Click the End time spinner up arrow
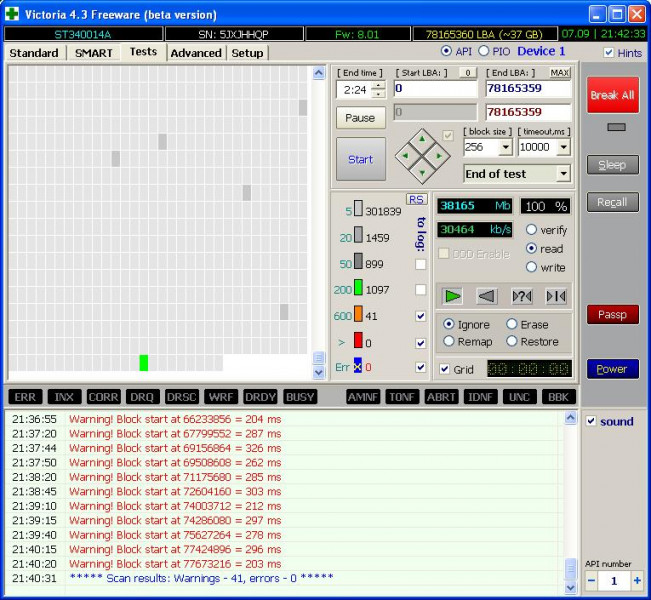Image resolution: width=651 pixels, height=600 pixels. 378,86
